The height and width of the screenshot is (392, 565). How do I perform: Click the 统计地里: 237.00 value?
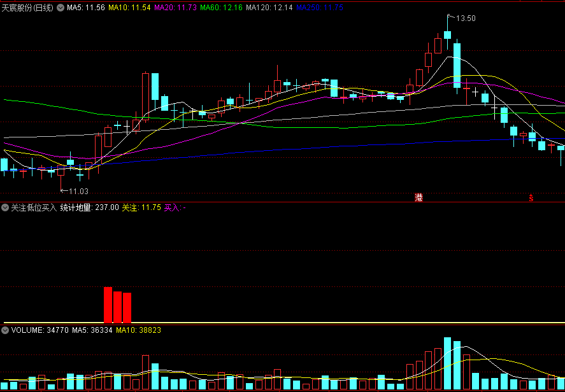(x=89, y=207)
